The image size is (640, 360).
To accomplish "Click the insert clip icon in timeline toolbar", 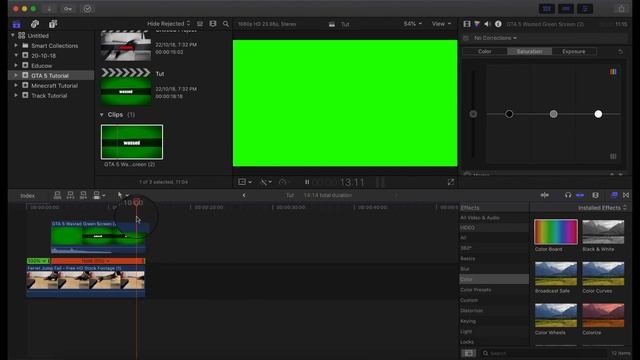I will tap(70, 195).
